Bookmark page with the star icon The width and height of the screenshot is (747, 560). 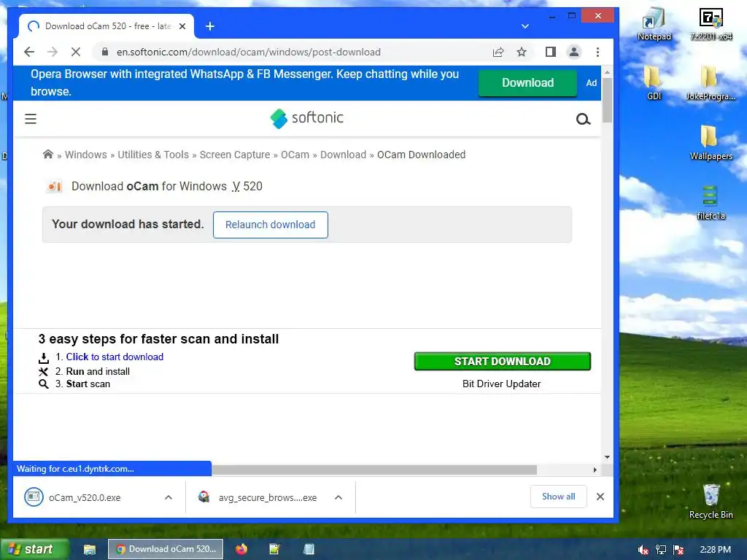tap(522, 52)
